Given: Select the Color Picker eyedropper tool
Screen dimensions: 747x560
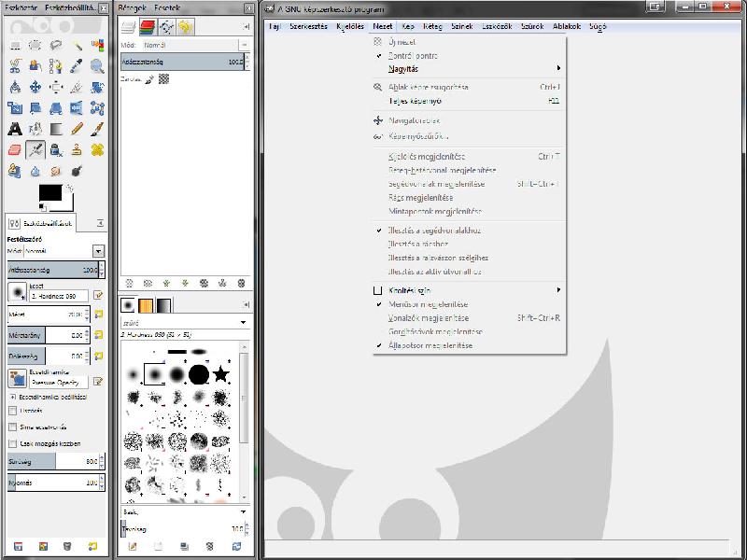Looking at the screenshot, I should point(77,66).
